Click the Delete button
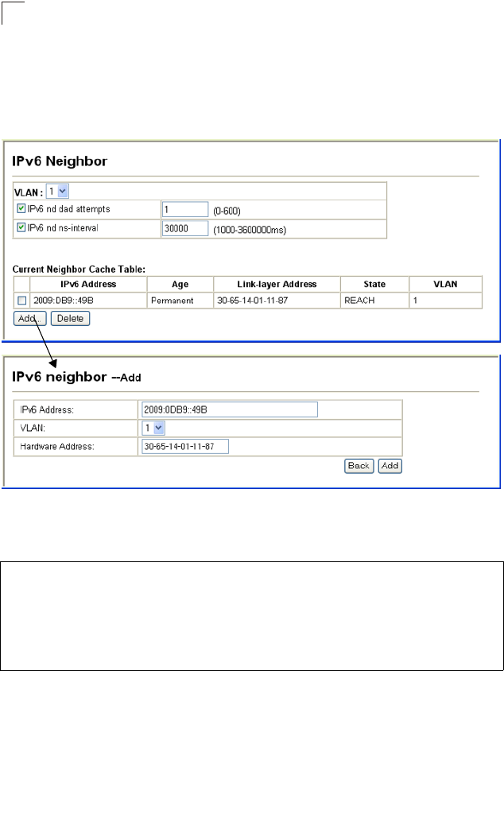Image resolution: width=504 pixels, height=838 pixels. [x=70, y=319]
